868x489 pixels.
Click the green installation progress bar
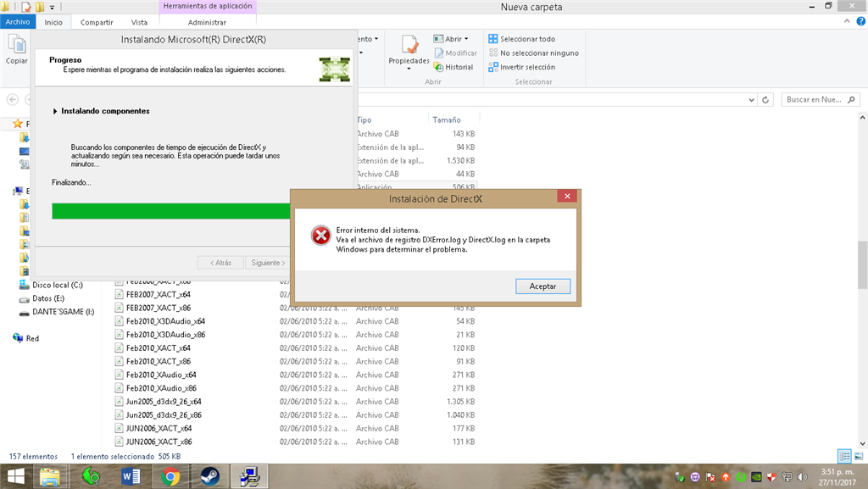[x=171, y=211]
